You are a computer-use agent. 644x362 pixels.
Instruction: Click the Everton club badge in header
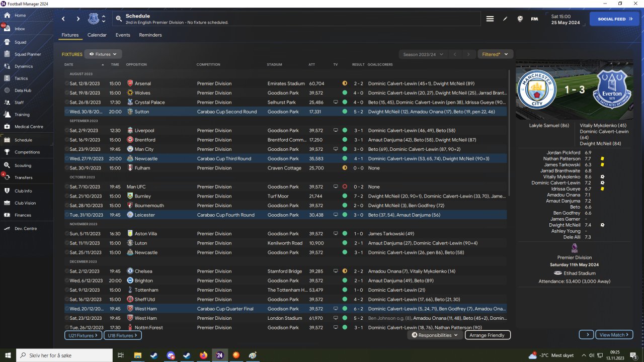point(94,19)
